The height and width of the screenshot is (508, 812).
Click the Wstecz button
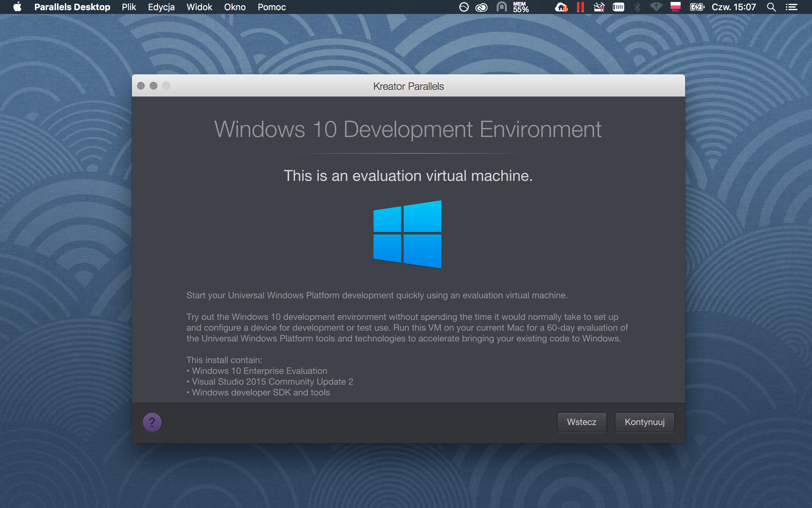coord(582,422)
